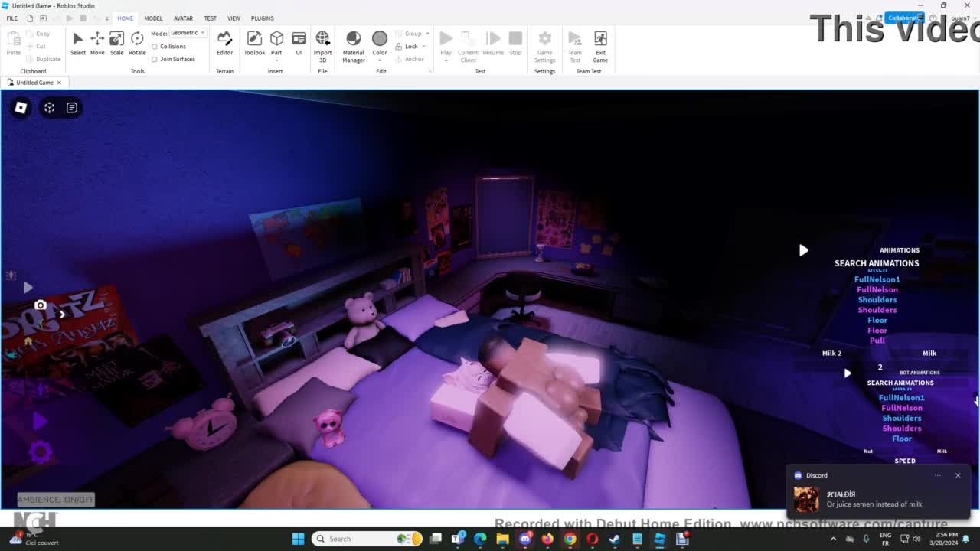Open the Terrain Editor
The width and height of the screenshot is (980, 551).
pos(224,43)
